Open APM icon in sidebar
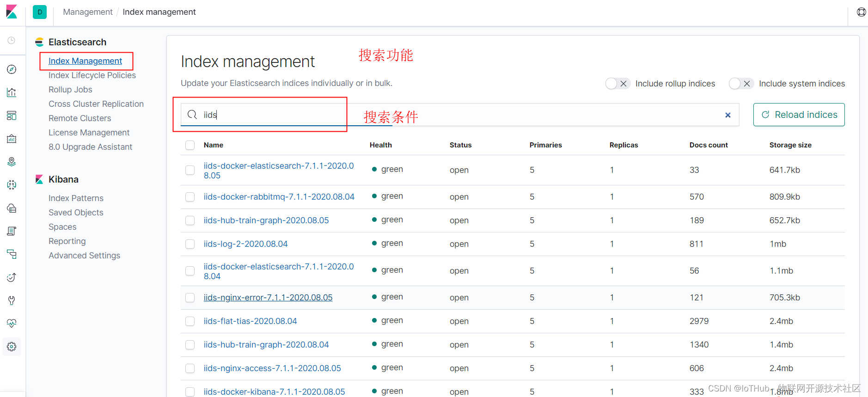This screenshot has height=397, width=868. (x=12, y=254)
